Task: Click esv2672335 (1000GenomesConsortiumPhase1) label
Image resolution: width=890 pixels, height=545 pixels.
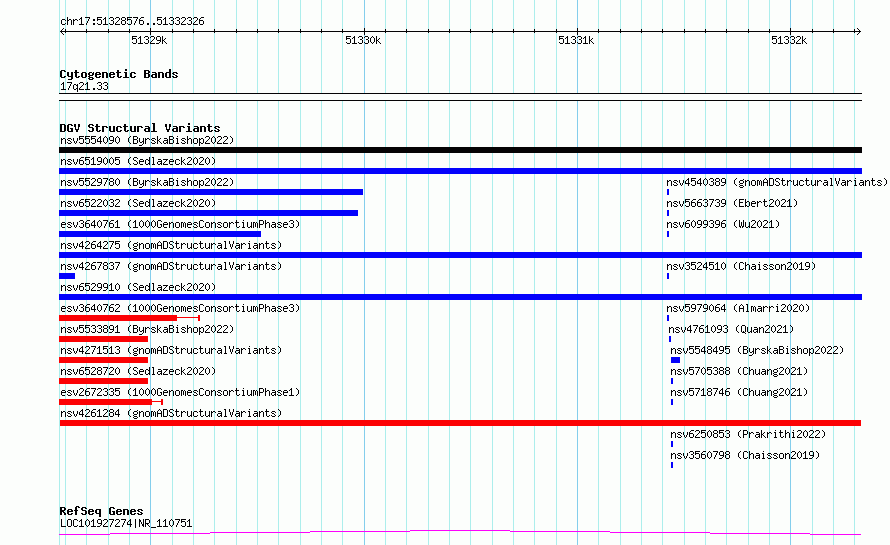Action: (180, 392)
